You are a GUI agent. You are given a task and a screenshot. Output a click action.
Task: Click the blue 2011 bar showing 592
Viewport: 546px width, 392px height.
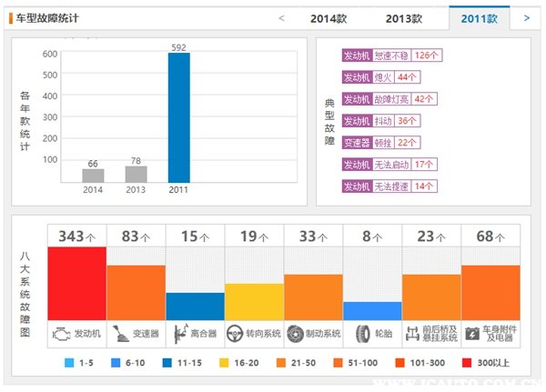(178, 117)
